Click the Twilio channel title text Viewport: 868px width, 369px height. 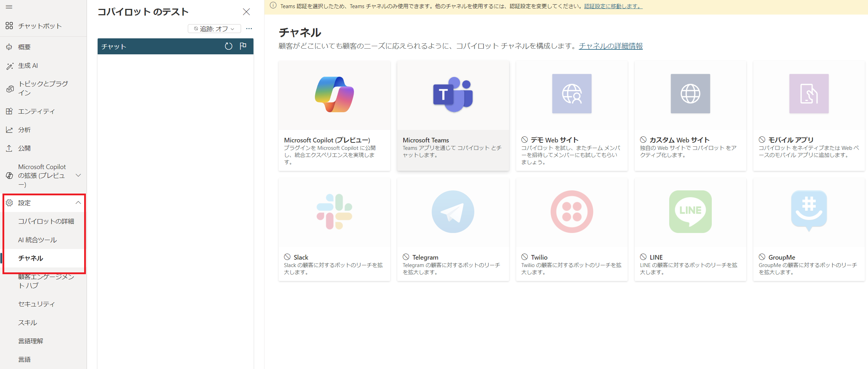[539, 257]
